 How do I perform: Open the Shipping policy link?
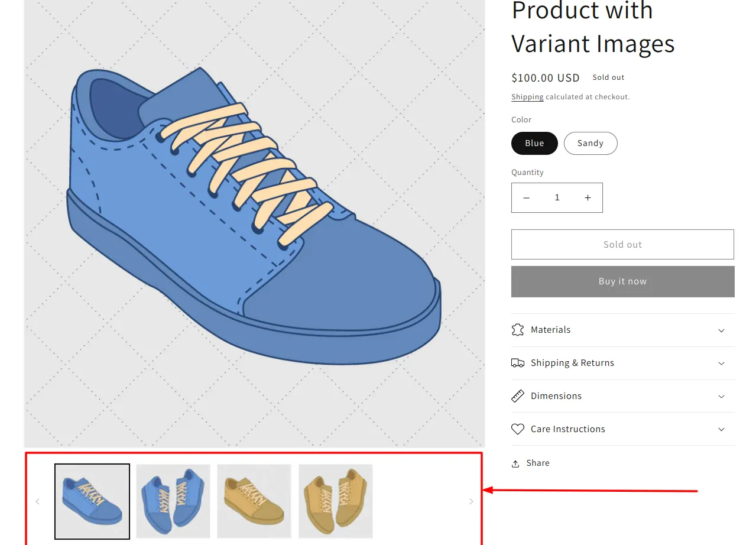point(527,96)
